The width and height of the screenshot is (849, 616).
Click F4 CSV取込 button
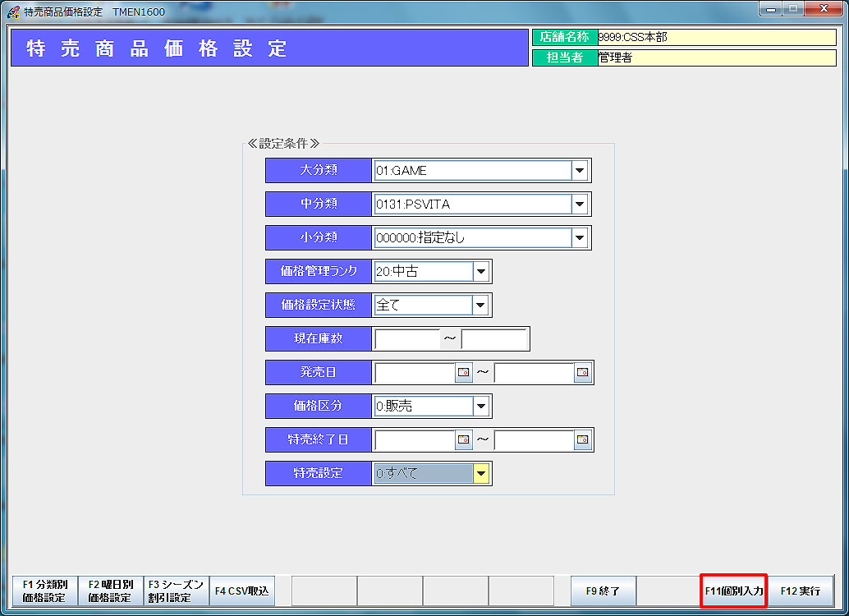(x=242, y=591)
